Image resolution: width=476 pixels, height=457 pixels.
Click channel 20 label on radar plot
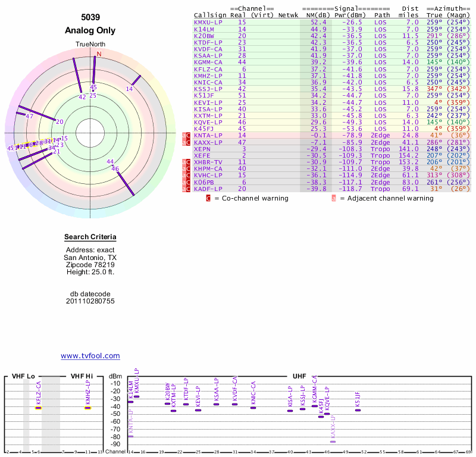coord(59,121)
